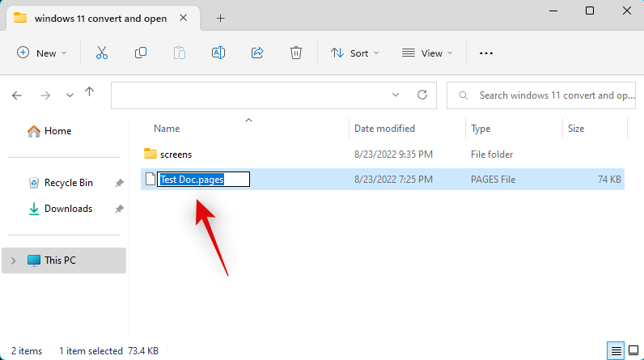Go up one folder level arrow
Screen dimensions: 644x360
click(89, 94)
